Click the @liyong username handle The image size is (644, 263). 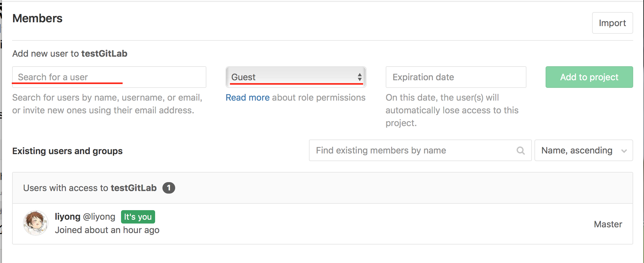[x=99, y=217]
